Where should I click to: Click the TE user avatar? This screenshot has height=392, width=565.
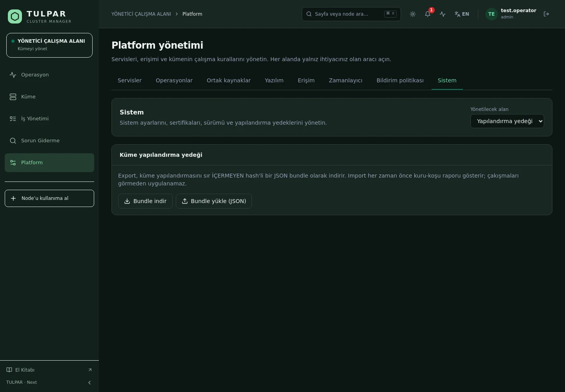point(491,14)
